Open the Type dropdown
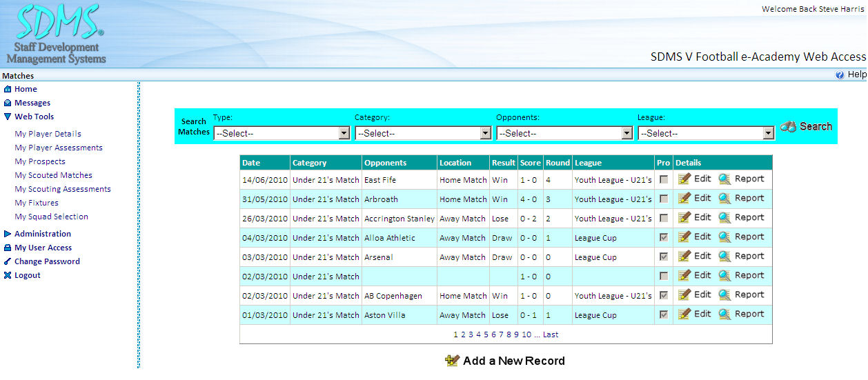Screen dimensions: 868x380 click(x=282, y=133)
